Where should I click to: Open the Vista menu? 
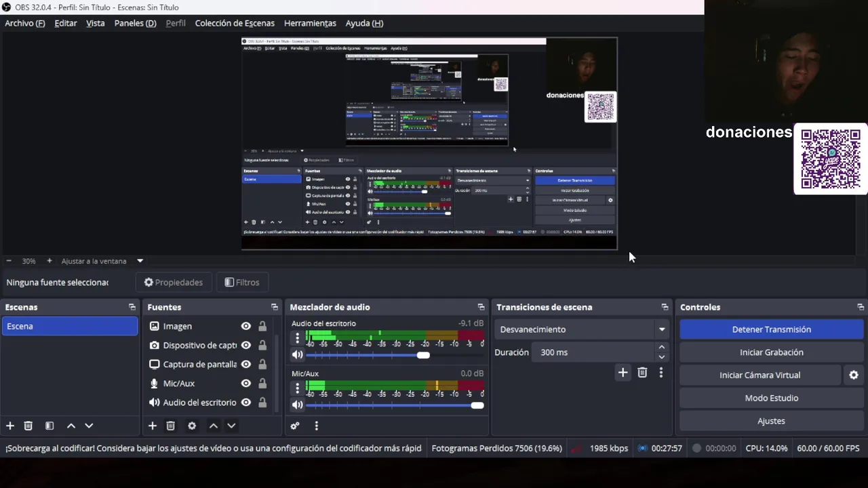click(96, 23)
